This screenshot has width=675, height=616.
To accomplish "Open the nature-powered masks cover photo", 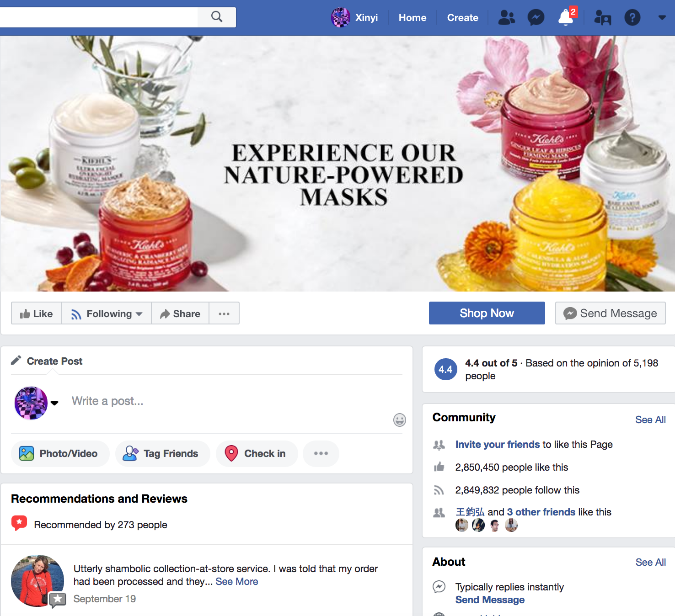I will pyautogui.click(x=337, y=164).
